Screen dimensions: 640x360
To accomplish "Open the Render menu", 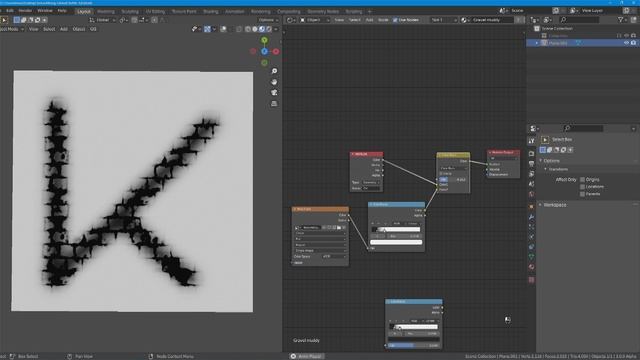I will [x=25, y=11].
